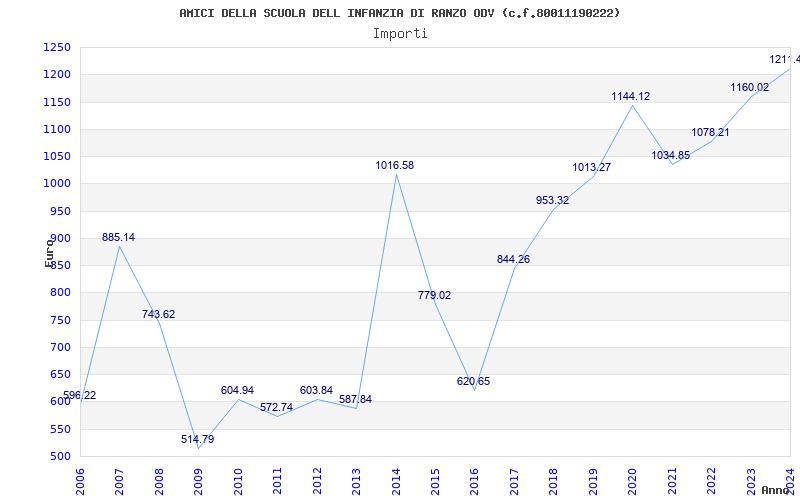Select data label 620.65
Image resolution: width=800 pixels, height=500 pixels.
click(x=473, y=381)
